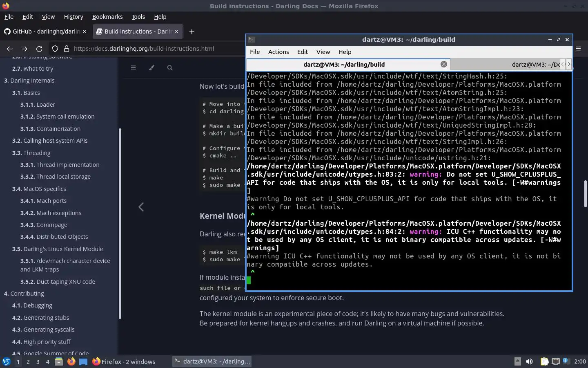Screen dimensions: 588x368
Task: Open 4.4 High priority stuff link
Action: click(x=41, y=342)
